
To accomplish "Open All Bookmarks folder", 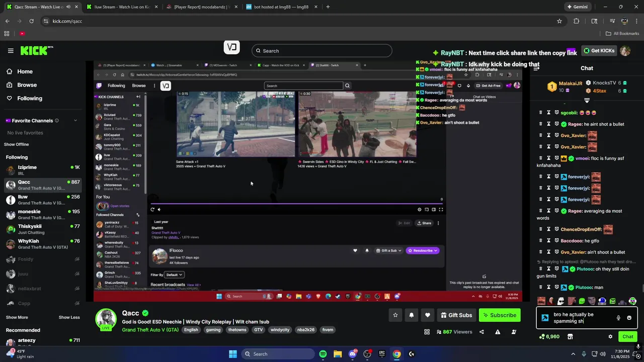I will 622,34.
